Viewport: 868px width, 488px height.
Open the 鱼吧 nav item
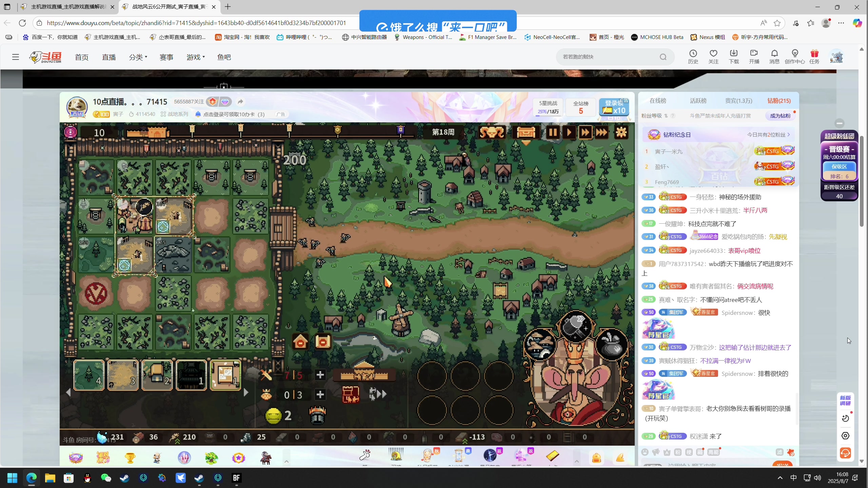(224, 57)
